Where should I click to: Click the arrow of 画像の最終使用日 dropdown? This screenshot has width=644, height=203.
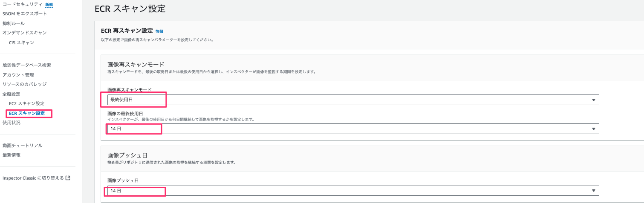point(593,129)
